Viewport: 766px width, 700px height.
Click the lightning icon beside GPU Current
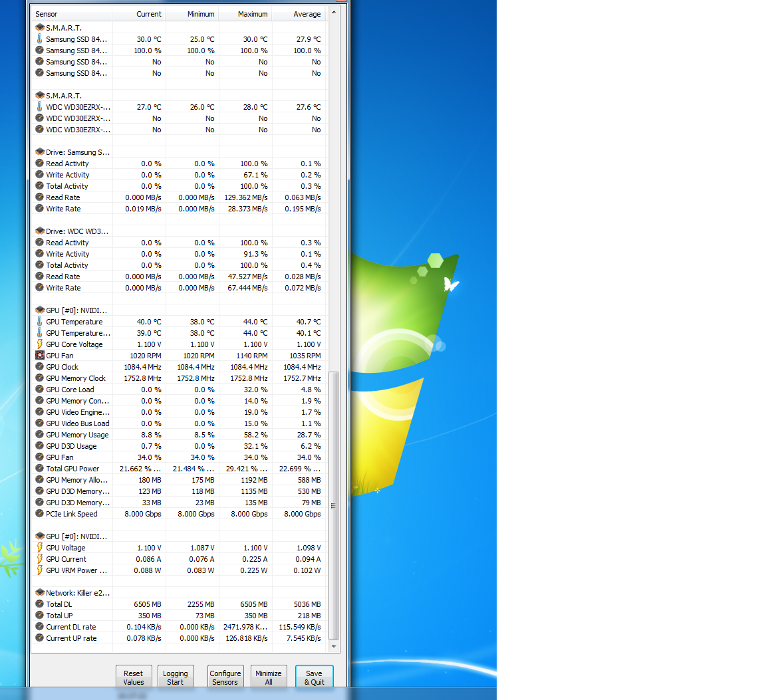(40, 558)
